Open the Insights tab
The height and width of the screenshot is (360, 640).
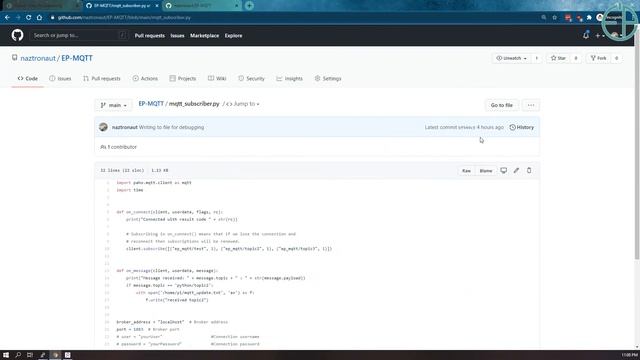289,78
